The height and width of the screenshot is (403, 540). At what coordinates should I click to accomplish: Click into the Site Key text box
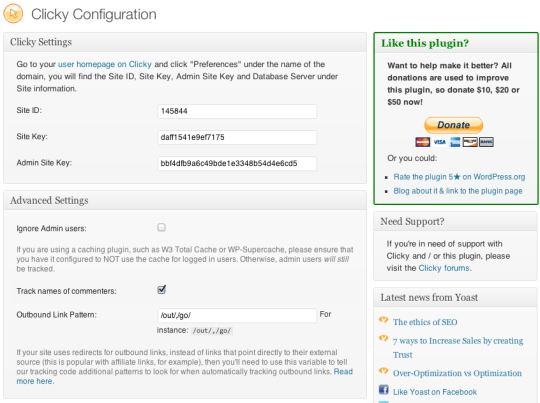(x=237, y=137)
